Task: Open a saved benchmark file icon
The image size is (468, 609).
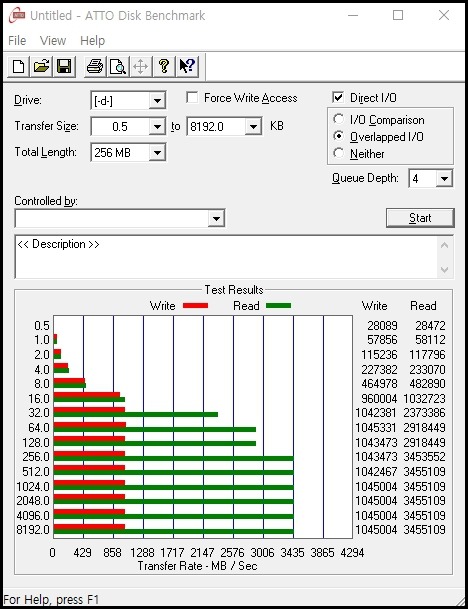Action: [42, 66]
